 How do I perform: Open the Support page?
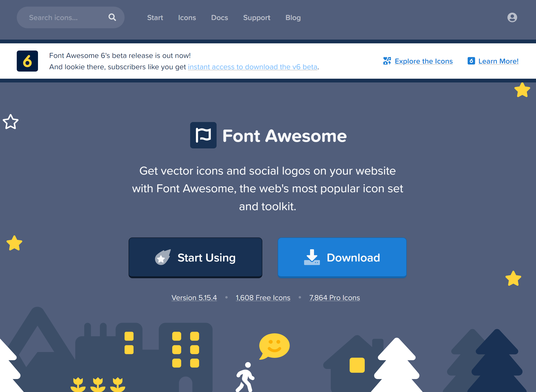257,18
